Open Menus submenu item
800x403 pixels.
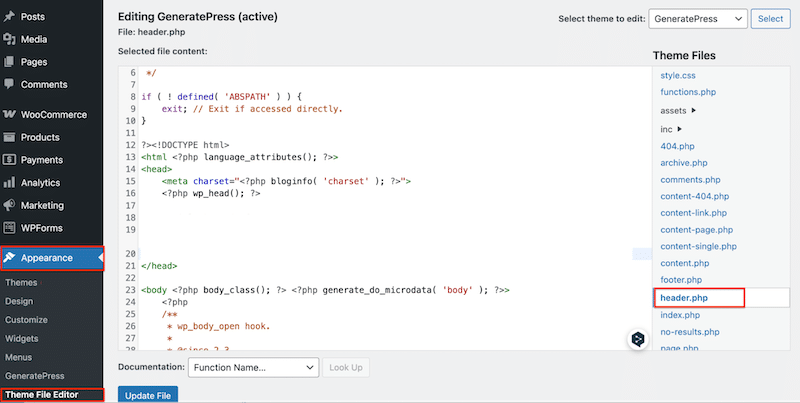click(x=18, y=358)
